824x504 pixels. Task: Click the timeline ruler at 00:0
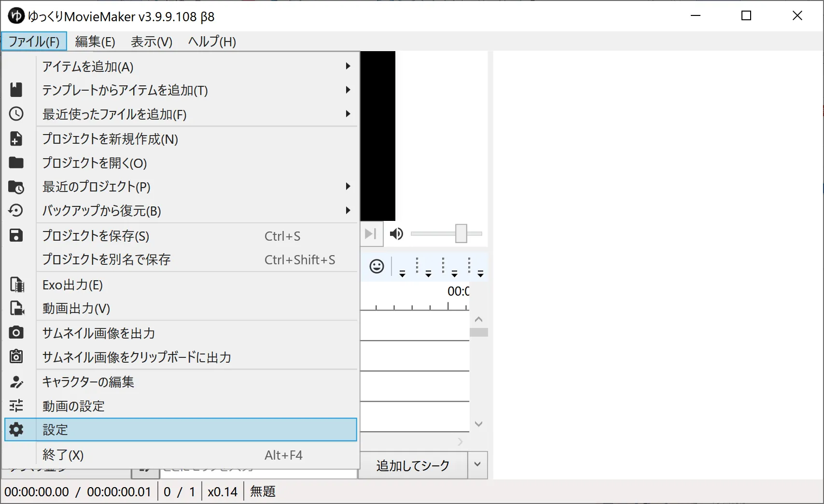click(458, 291)
